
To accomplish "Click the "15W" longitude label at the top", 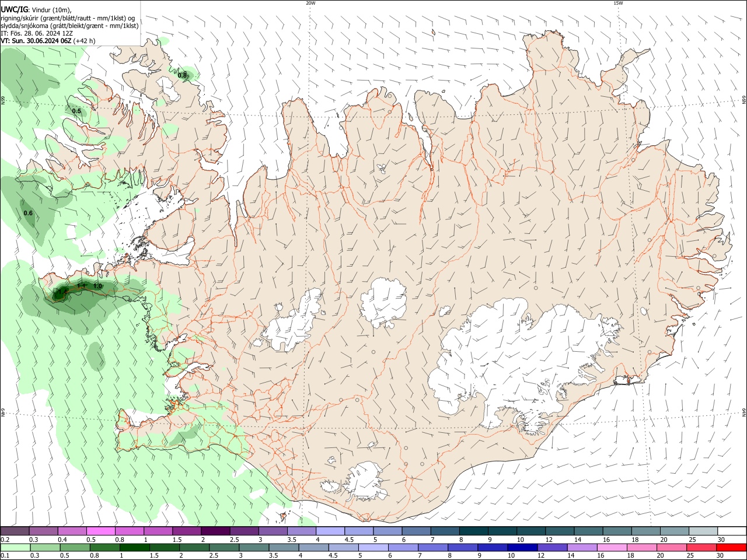I will coord(618,3).
